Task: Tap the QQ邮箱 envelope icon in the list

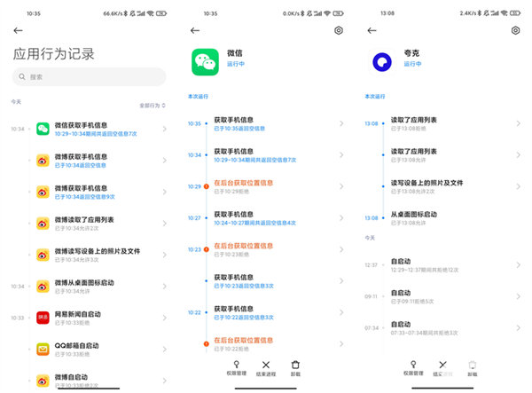Action: pos(43,350)
